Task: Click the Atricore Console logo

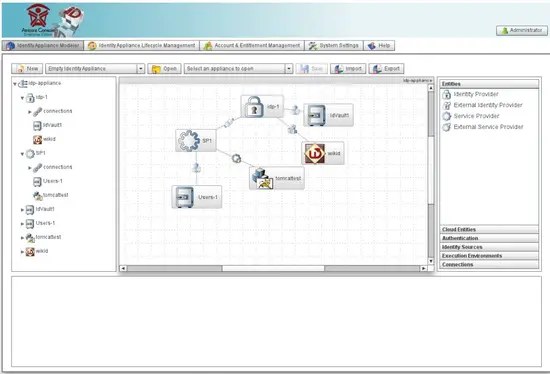Action: (x=53, y=20)
